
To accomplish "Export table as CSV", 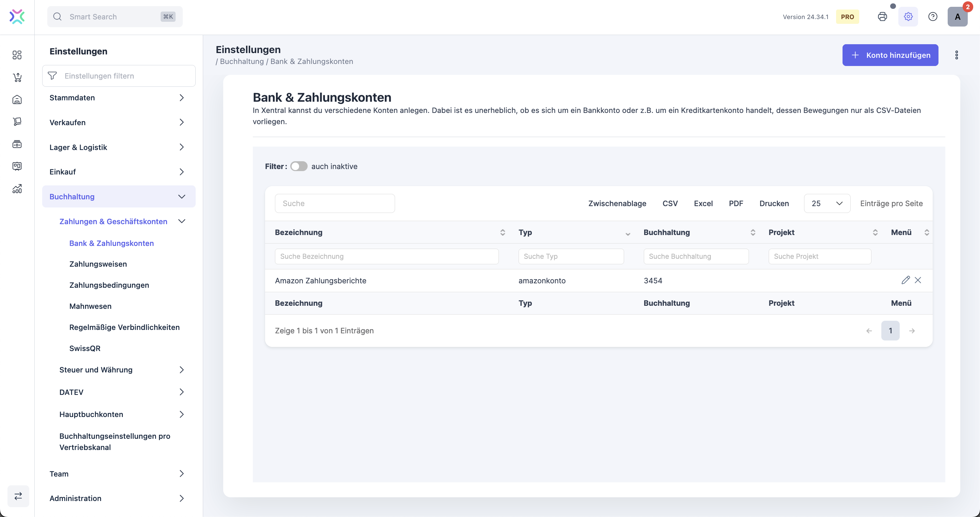I will (x=670, y=203).
